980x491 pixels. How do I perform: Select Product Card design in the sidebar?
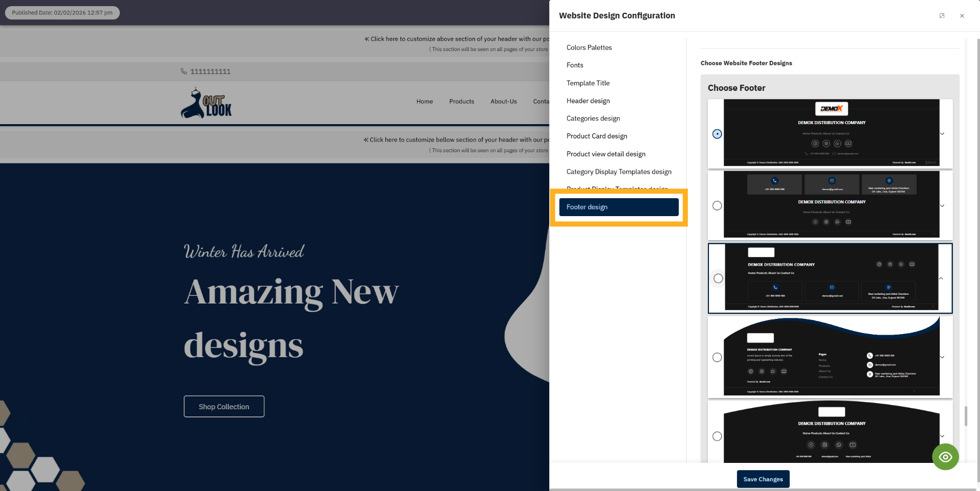coord(597,136)
